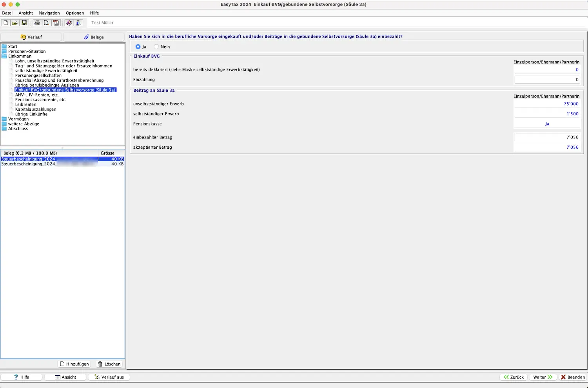588x388 pixels.
Task: Toggle the 'Verlauf aus' button
Action: click(109, 377)
